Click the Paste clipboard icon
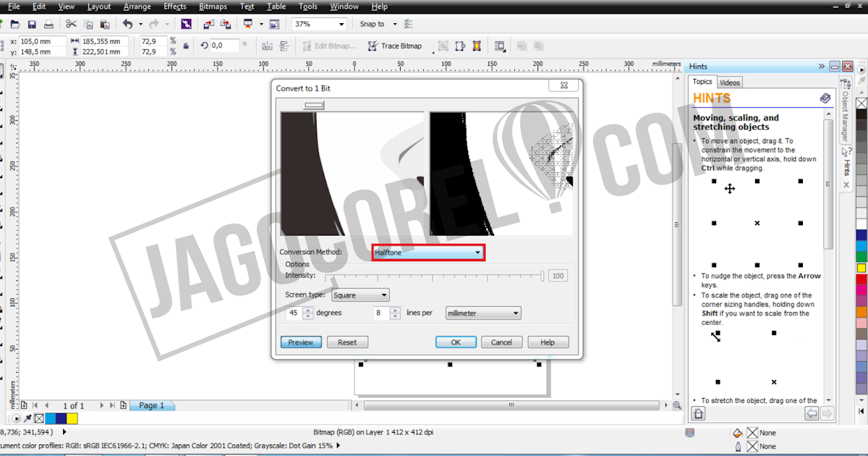Screen dimensions: 868x456 pos(105,24)
